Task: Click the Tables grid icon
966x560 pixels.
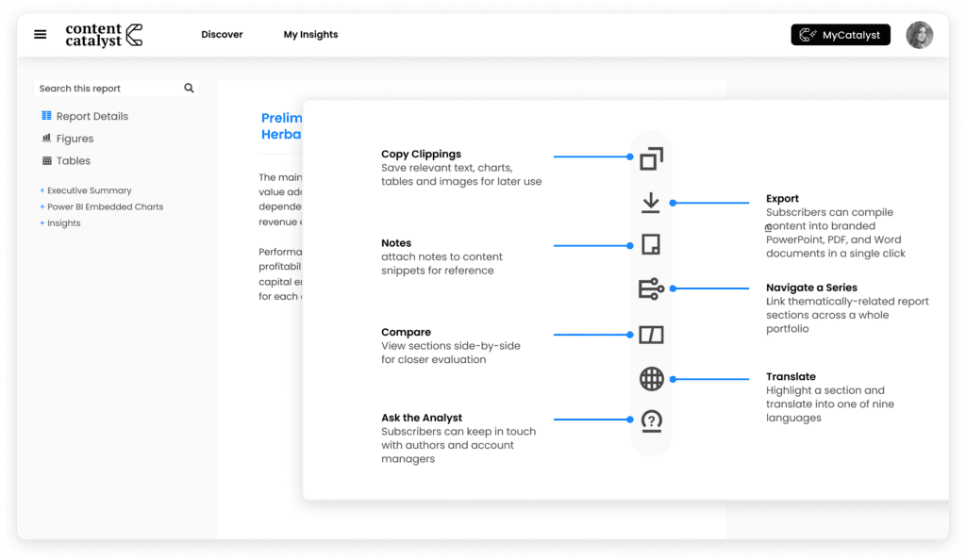Action: pyautogui.click(x=45, y=160)
